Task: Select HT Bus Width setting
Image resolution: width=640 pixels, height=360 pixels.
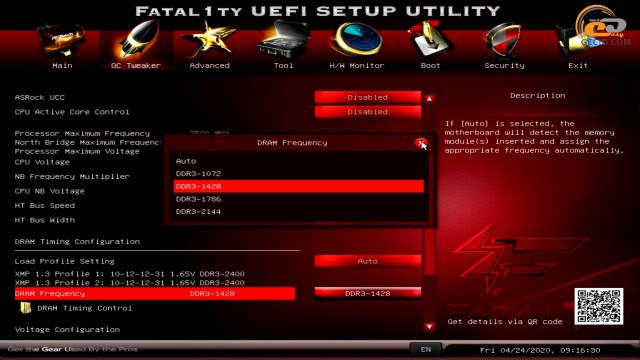Action: pos(45,220)
